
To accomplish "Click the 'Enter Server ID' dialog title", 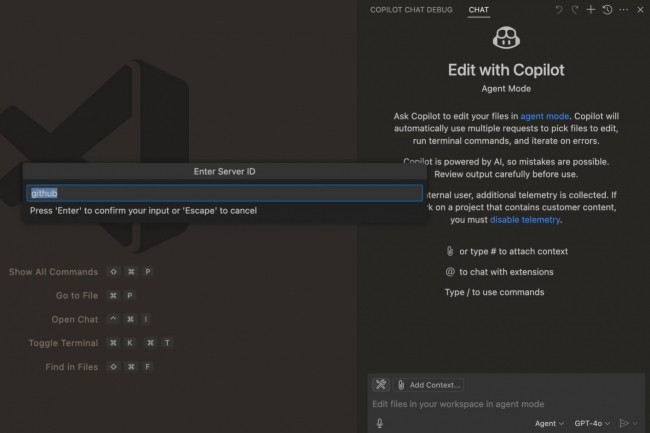I will coord(224,172).
